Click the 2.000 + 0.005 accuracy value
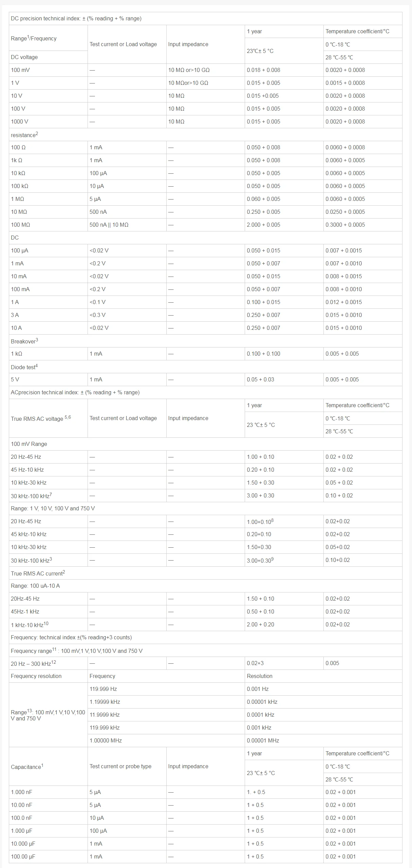Viewport: 412px width, 868px height. 263,225
